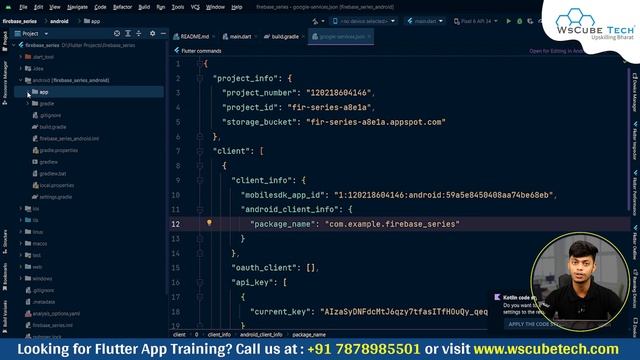The height and width of the screenshot is (360, 640).
Task: Open Flutter Performance on right edge
Action: tap(635, 193)
